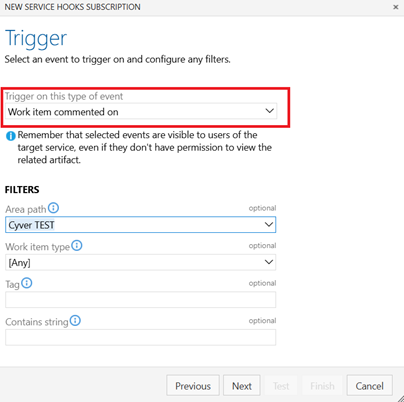Close the New Service Hooks Subscription dialog
The height and width of the screenshot is (402, 404).
click(x=396, y=7)
